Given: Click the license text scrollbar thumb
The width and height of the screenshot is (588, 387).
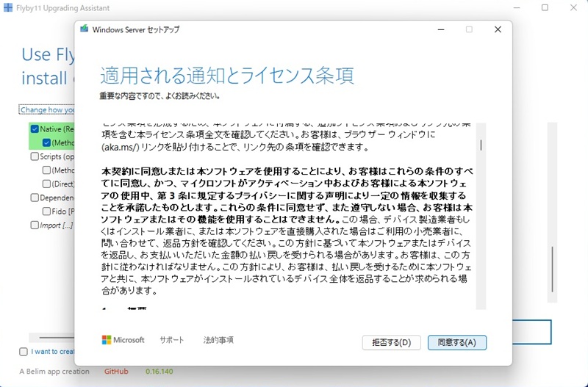Looking at the screenshot, I should [481, 145].
